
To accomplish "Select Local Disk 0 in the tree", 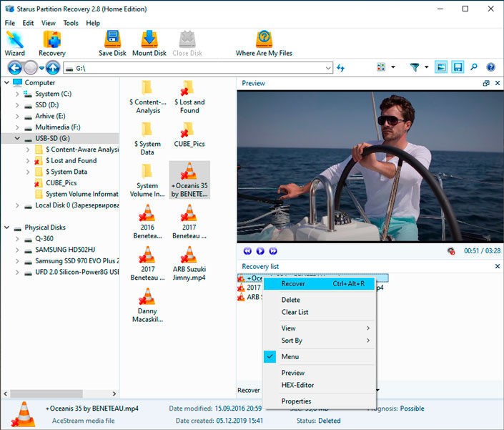I will tap(76, 205).
